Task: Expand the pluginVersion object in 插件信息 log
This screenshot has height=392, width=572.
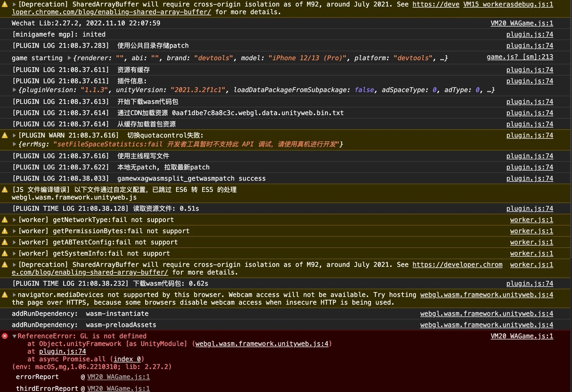Action: point(14,90)
